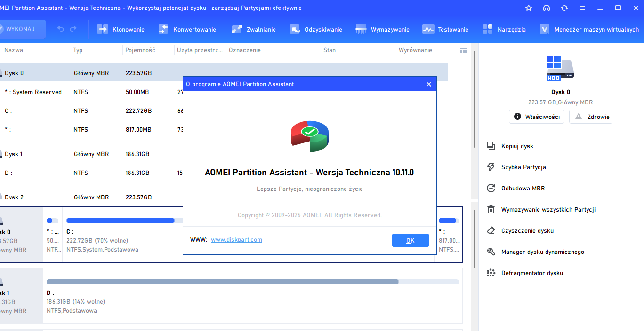Select the Dysk 1 row in list
The width and height of the screenshot is (644, 331).
click(92, 154)
